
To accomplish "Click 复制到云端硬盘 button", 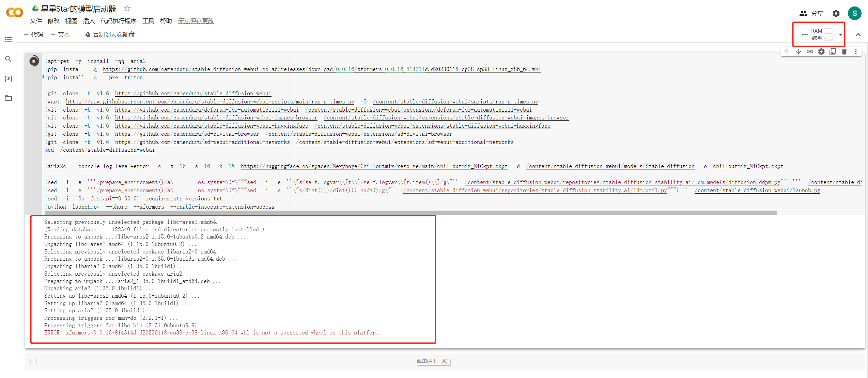I will (x=110, y=35).
